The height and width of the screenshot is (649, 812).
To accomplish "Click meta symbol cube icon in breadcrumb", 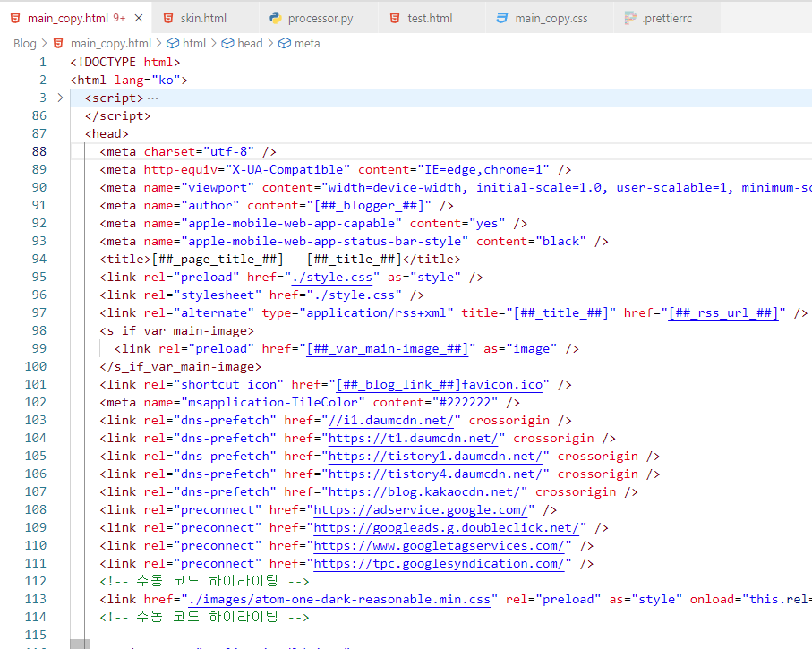I will tap(285, 44).
